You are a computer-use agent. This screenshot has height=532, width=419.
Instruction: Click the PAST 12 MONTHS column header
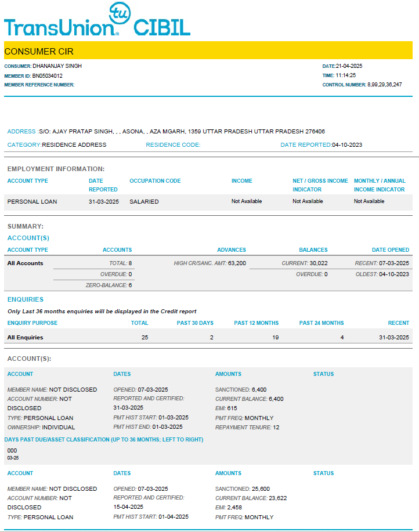(256, 323)
